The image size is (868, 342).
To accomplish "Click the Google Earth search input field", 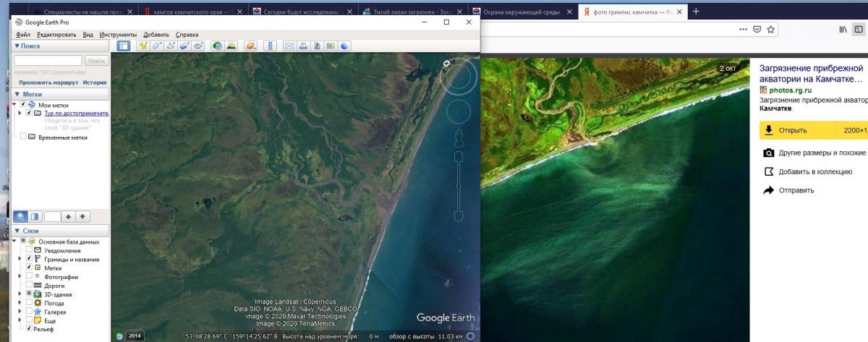I will point(48,61).
